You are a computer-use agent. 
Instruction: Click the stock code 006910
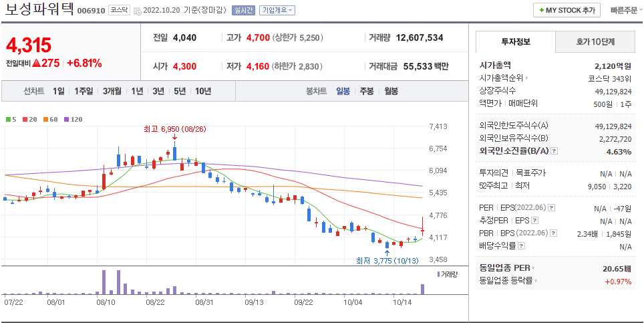coord(92,11)
